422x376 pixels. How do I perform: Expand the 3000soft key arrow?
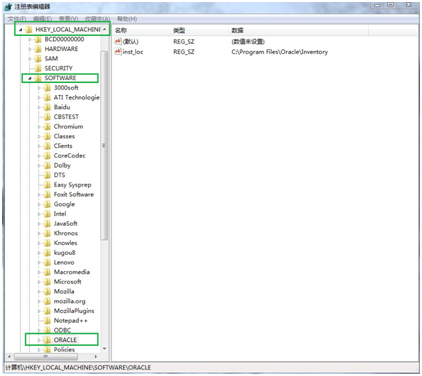click(x=39, y=88)
